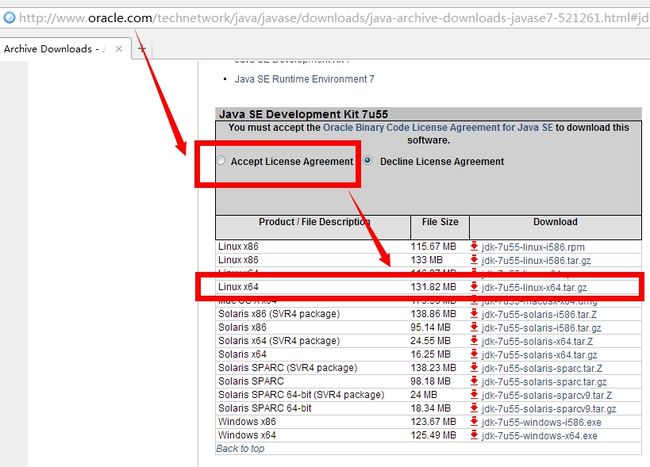Close the Archive Downloads tab
The width and height of the screenshot is (650, 467).
(119, 49)
